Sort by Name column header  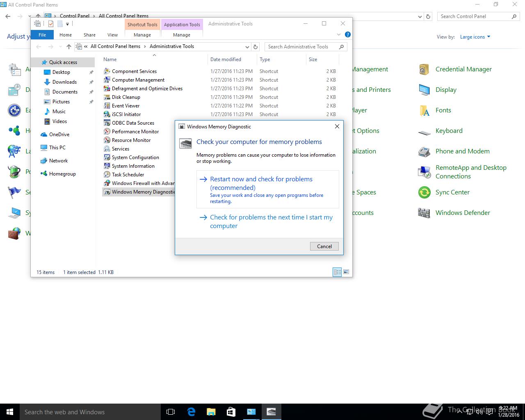pos(154,59)
